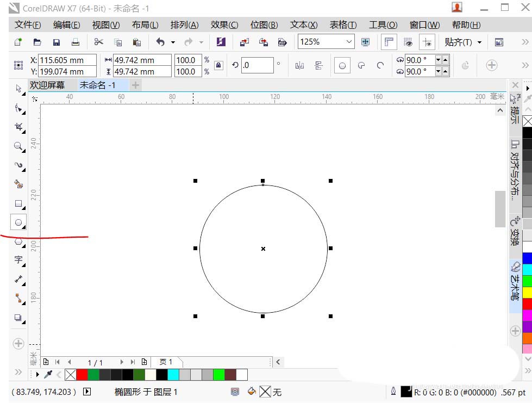Select the Drop Shadow tool
Image resolution: width=532 pixels, height=403 pixels.
(x=18, y=318)
